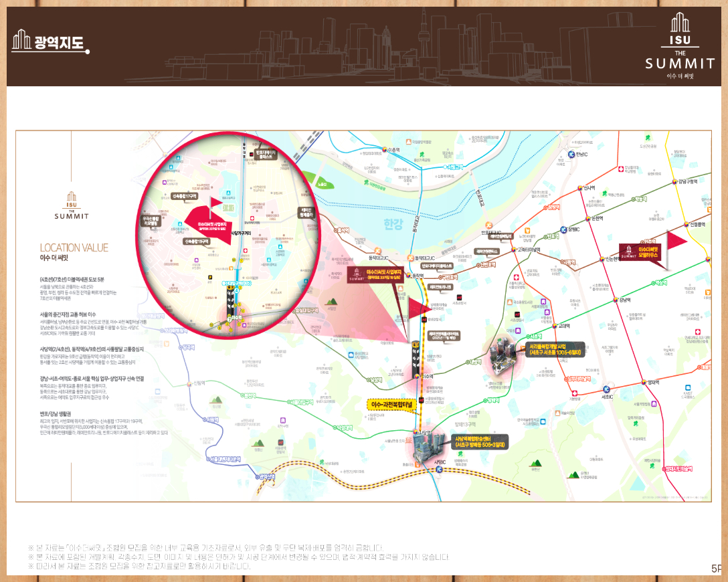728x582 pixels.
Task: Click the 광역지도 page title
Action: 59,43
